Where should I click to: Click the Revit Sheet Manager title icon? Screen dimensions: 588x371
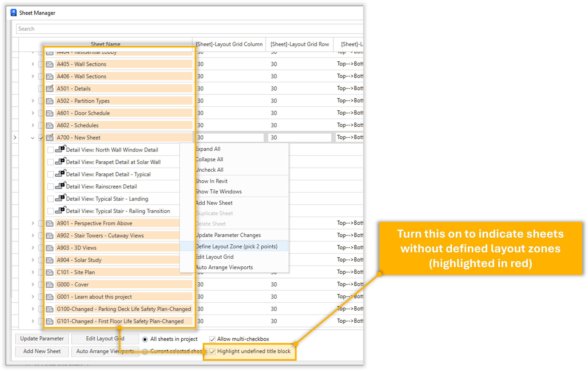13,13
